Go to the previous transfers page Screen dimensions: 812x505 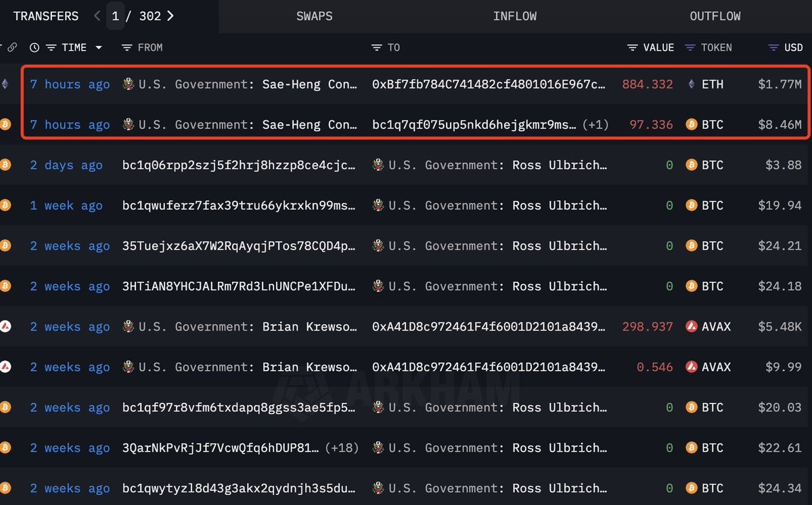[97, 16]
